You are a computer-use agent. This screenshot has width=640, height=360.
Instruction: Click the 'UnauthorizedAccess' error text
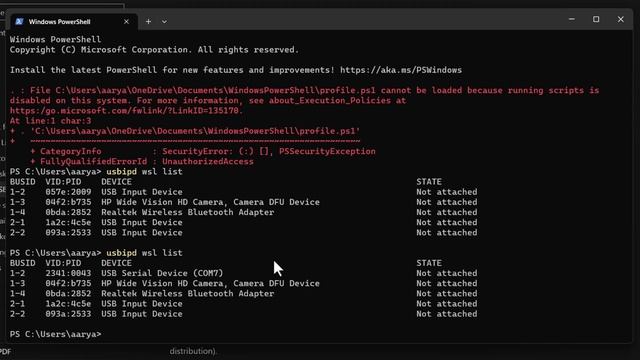tap(208, 161)
